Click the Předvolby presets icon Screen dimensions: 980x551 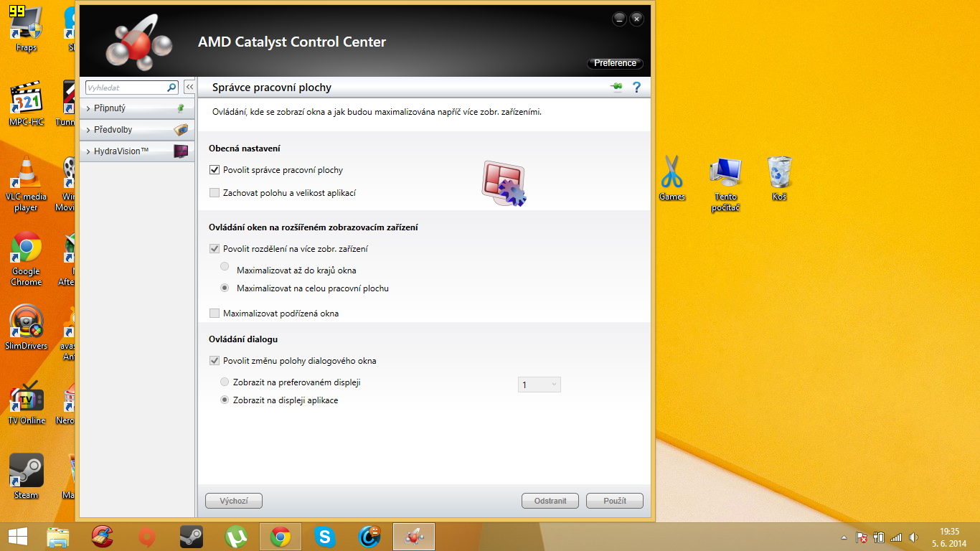pos(181,130)
